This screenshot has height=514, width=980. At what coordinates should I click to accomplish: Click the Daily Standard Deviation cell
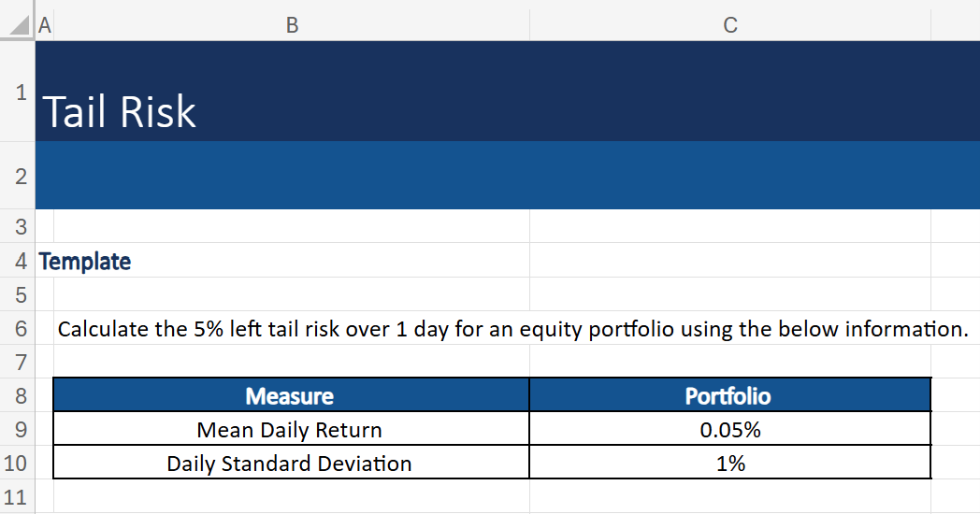290,463
